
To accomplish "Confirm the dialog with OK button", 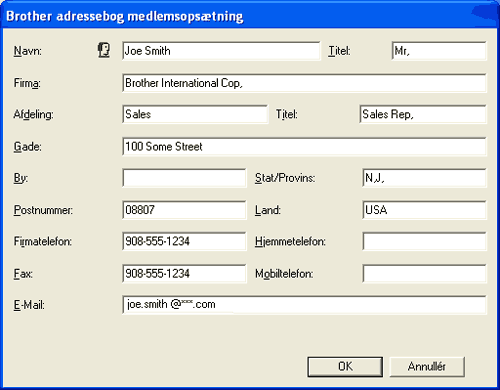I will click(345, 367).
